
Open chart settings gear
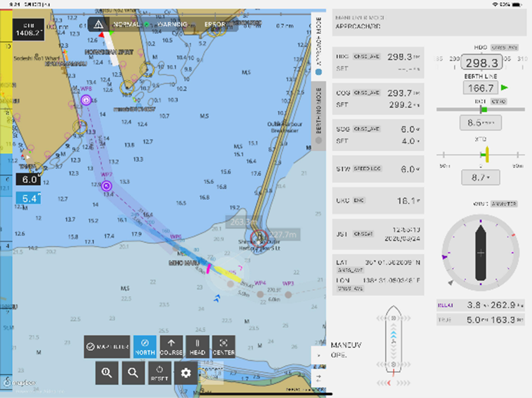(185, 373)
